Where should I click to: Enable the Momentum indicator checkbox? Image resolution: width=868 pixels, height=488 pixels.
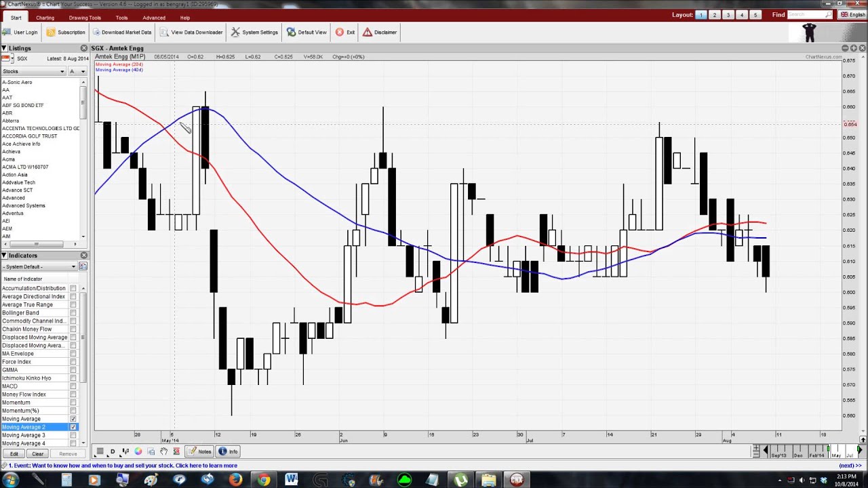73,403
